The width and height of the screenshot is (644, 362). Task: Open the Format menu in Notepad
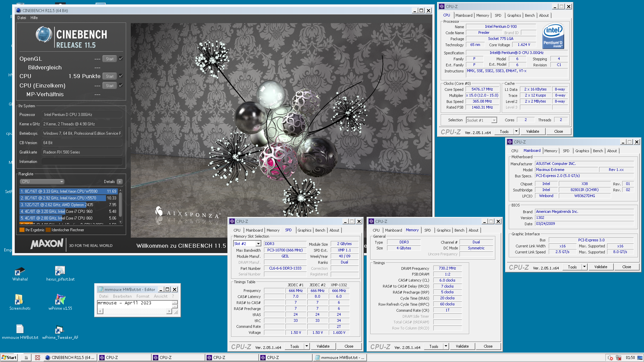(x=143, y=296)
